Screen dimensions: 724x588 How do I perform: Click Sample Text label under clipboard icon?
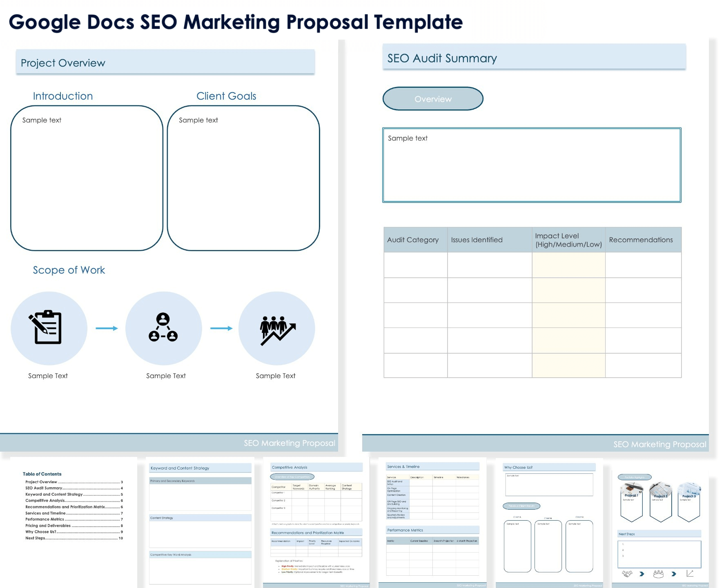[48, 376]
